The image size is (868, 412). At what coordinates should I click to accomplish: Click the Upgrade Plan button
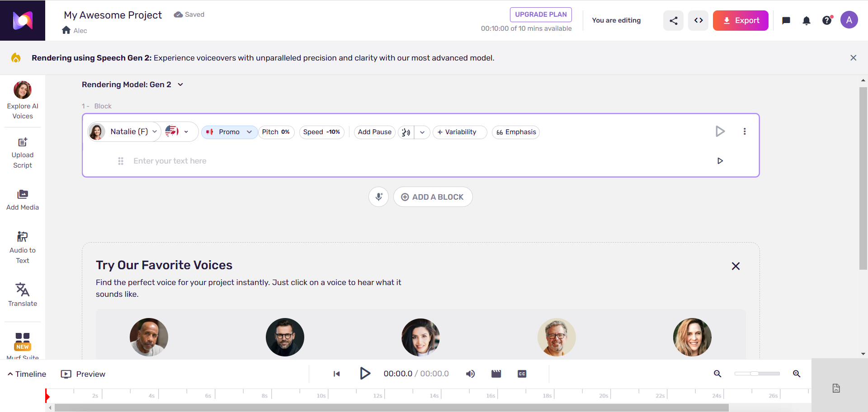(x=541, y=14)
